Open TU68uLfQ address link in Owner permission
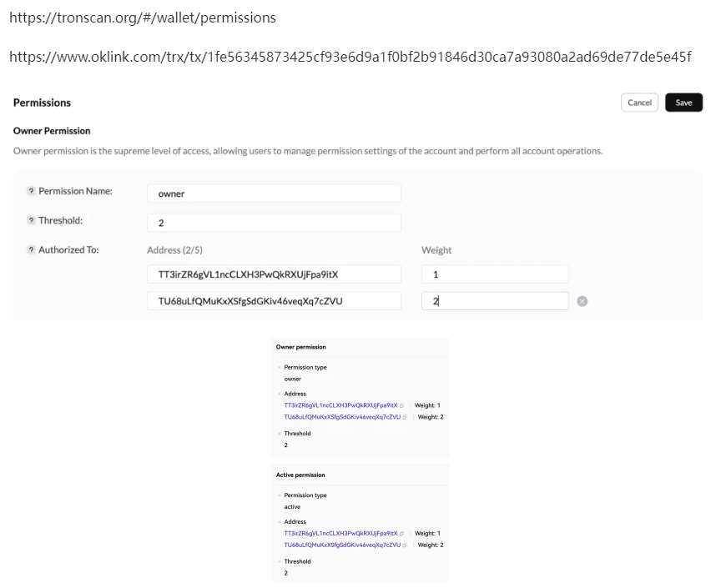Image resolution: width=716 pixels, height=588 pixels. (x=341, y=417)
